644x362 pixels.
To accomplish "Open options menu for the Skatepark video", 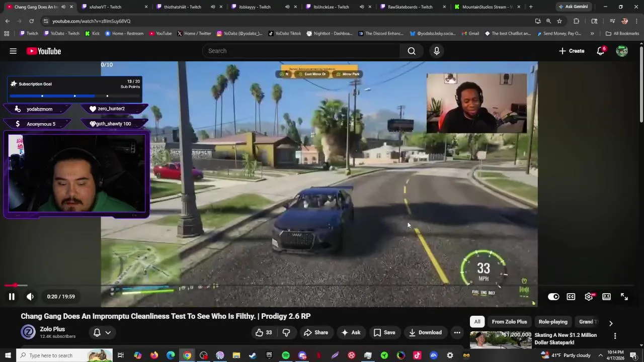I will tap(615, 336).
